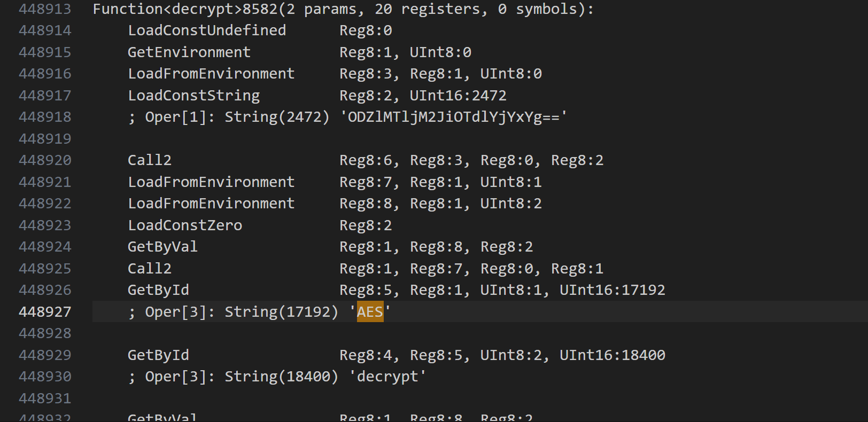Click line number 448919 in the gutter
This screenshot has width=868, height=422.
coord(45,139)
